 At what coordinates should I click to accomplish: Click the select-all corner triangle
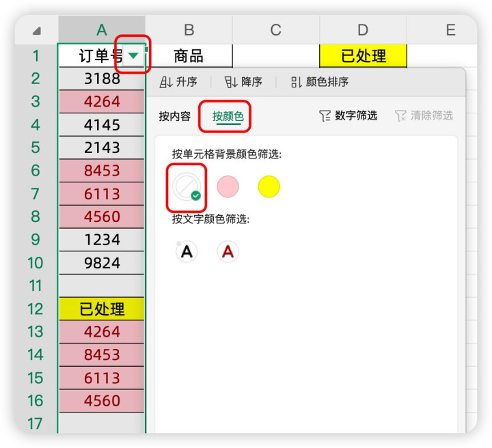point(37,31)
